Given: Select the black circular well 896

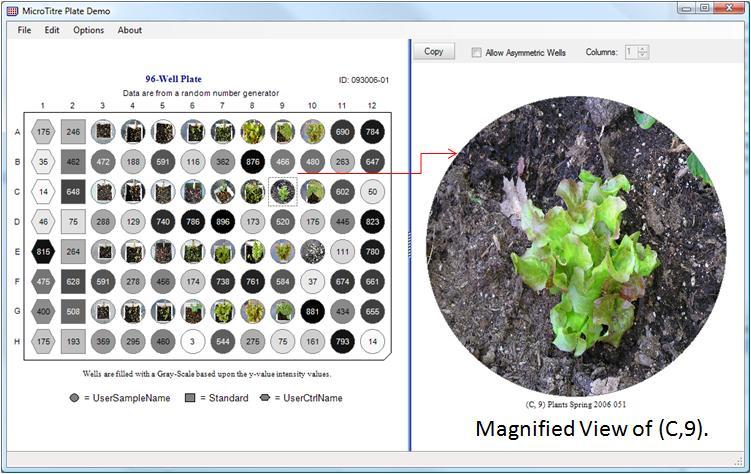Looking at the screenshot, I should coord(222,222).
